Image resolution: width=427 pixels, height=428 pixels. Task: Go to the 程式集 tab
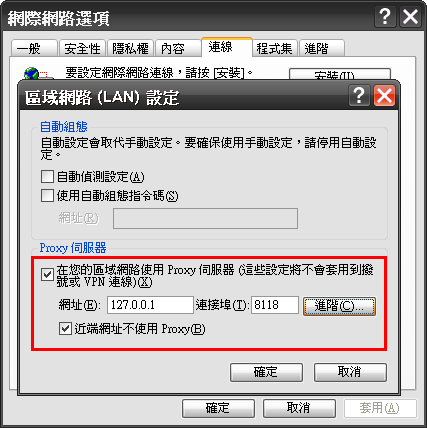275,48
